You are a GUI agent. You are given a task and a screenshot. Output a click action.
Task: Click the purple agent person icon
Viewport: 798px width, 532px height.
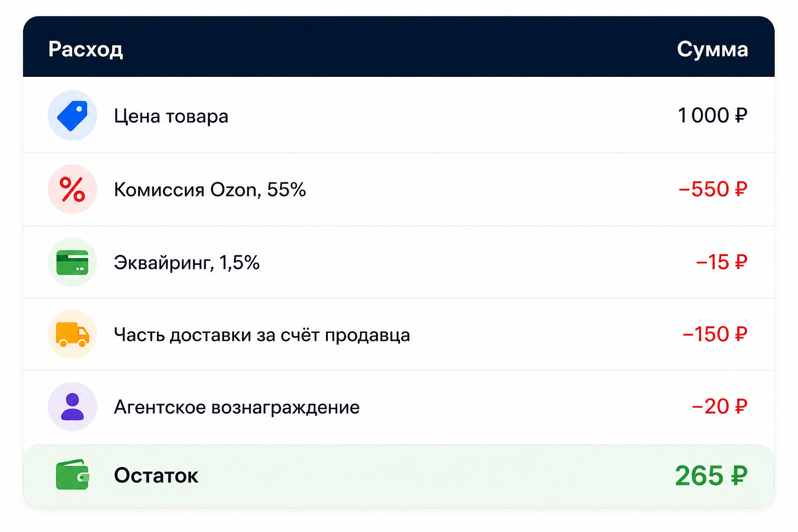point(72,407)
